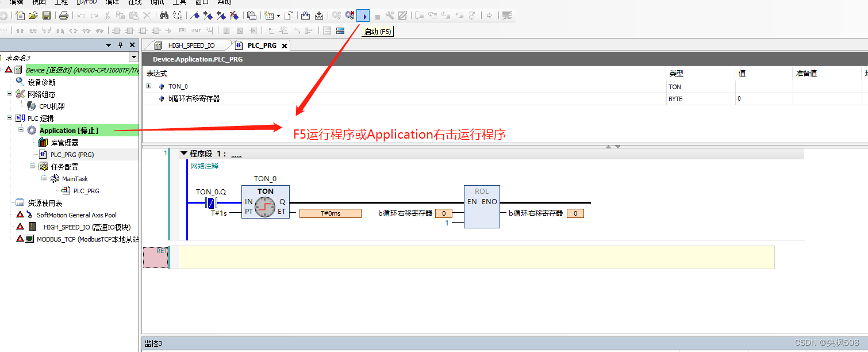Click the Application gear icon in tree
Screen dimensions: 868x352
coord(32,131)
